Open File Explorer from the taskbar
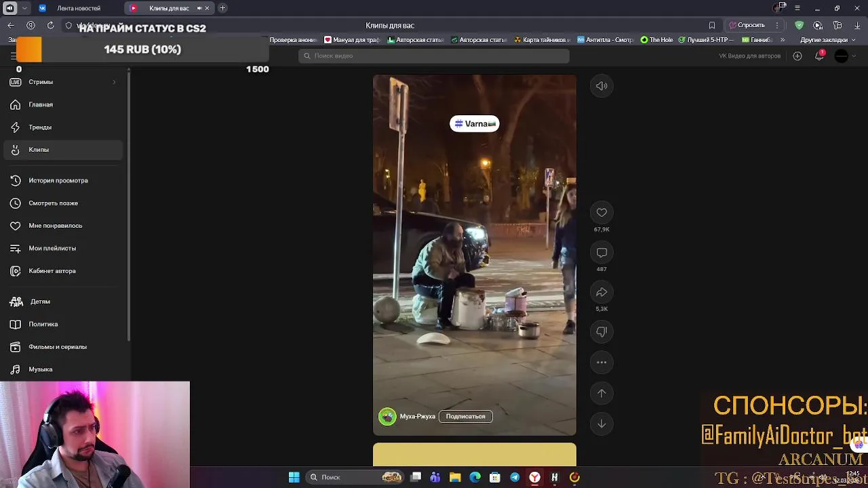Image resolution: width=868 pixels, height=488 pixels. (x=455, y=477)
